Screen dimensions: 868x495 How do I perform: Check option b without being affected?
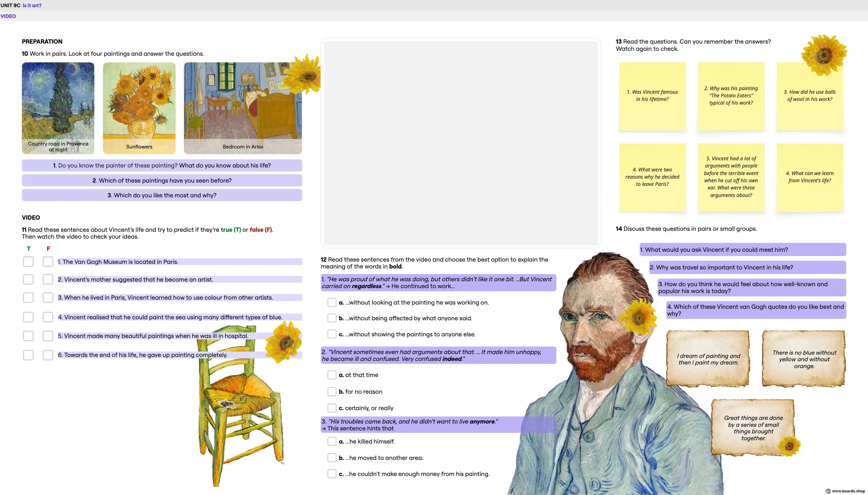[332, 318]
